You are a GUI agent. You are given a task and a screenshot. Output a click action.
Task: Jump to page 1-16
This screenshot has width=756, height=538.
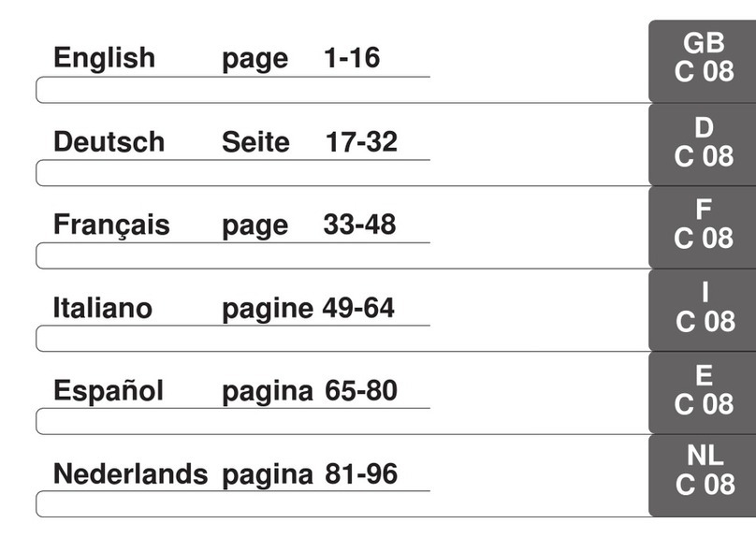(301, 59)
